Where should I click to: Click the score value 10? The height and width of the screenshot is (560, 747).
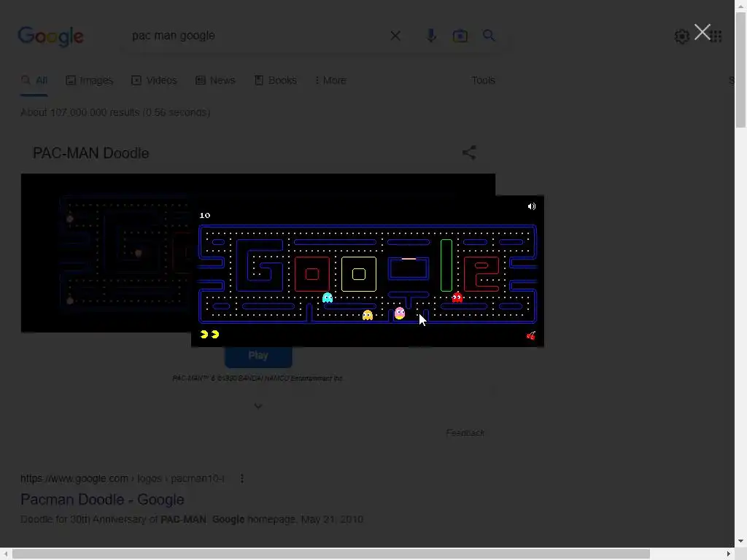coord(205,215)
